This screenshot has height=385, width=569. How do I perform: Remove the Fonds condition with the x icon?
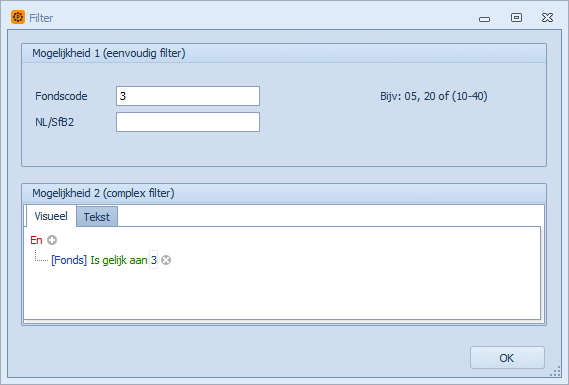click(166, 260)
